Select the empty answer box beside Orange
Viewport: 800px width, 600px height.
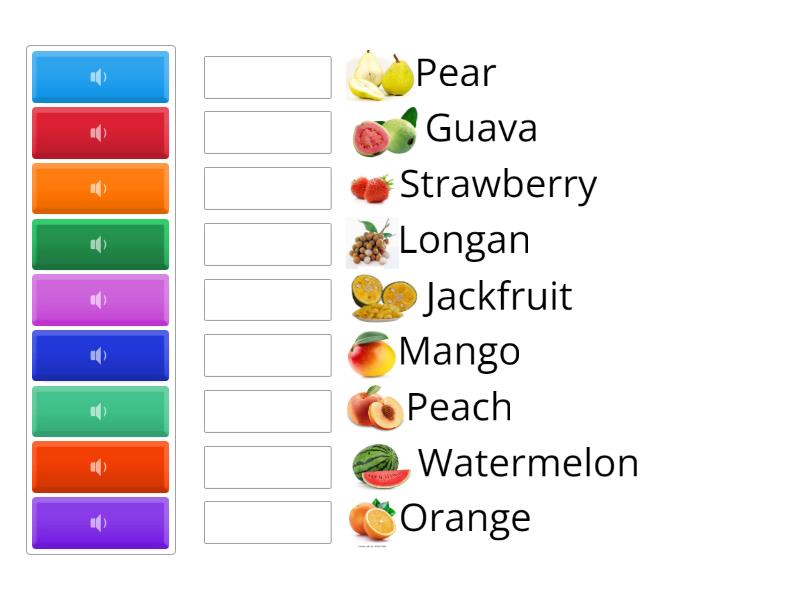click(267, 521)
